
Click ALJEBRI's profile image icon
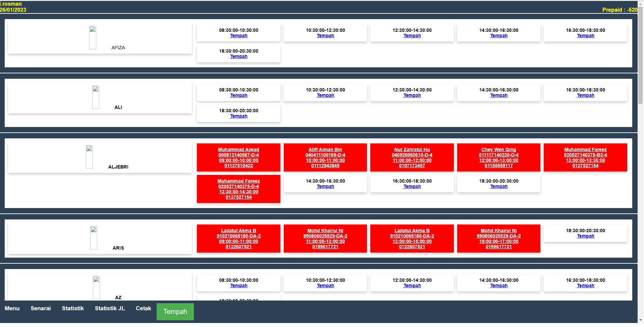(x=89, y=157)
